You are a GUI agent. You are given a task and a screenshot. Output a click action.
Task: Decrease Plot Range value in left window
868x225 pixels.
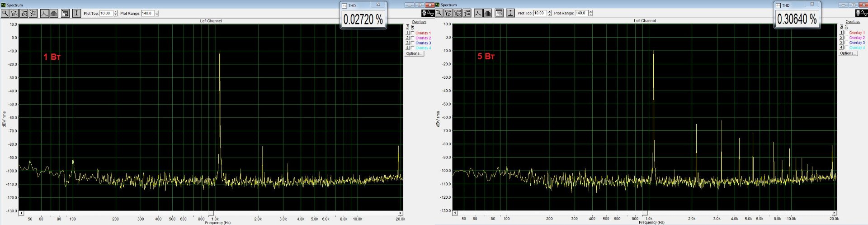pos(157,15)
